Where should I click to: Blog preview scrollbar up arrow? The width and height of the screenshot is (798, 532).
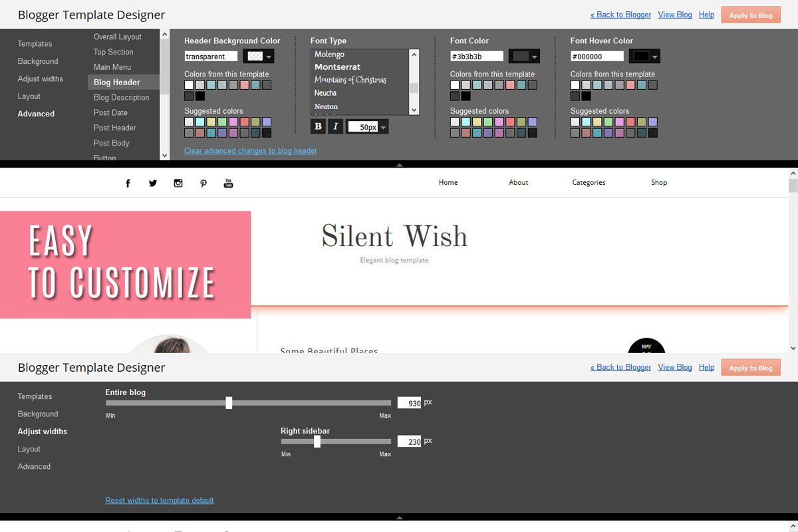coord(793,172)
